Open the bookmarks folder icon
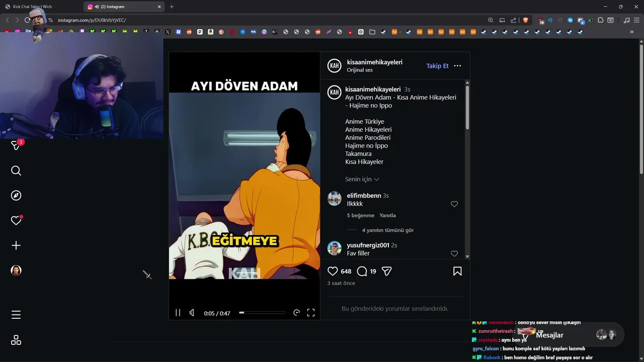This screenshot has width=644, height=362. (x=372, y=32)
